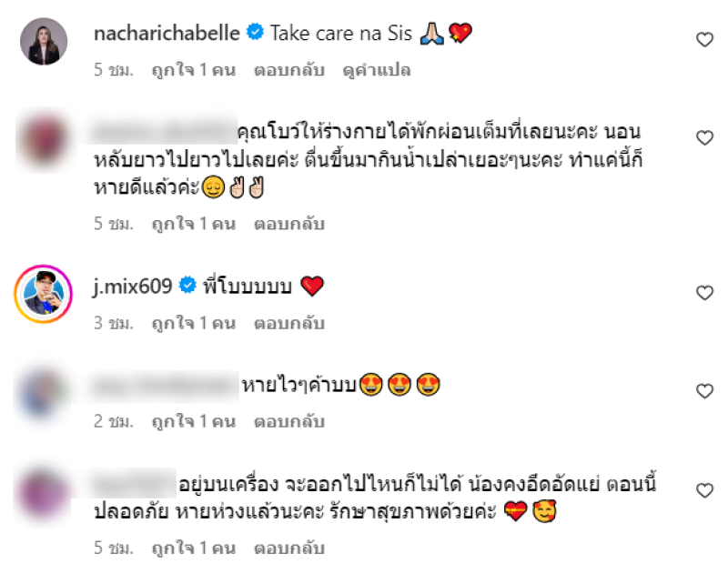Image resolution: width=728 pixels, height=574 pixels.
Task: Open nacharichabelle's profile picture
Action: click(x=44, y=41)
